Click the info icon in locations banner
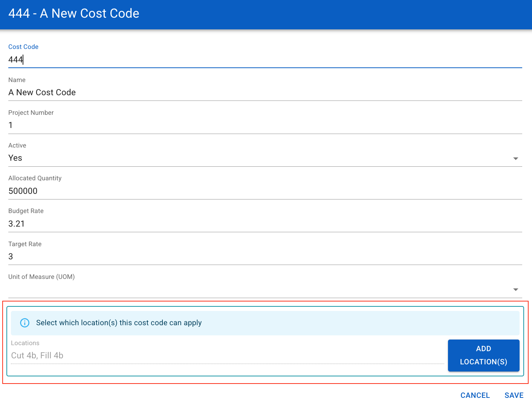 click(x=24, y=323)
